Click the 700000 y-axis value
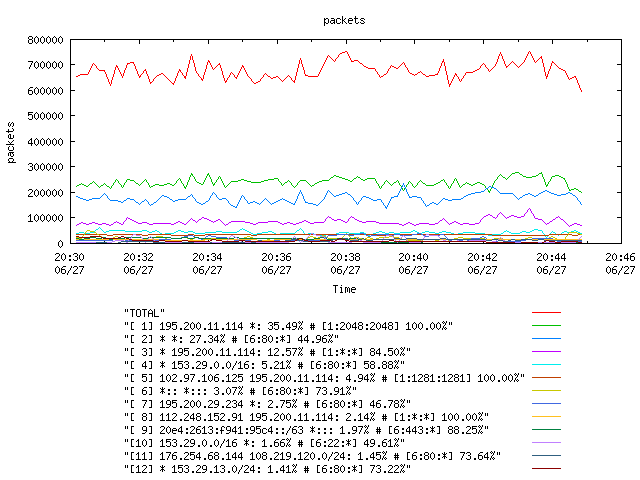The height and width of the screenshot is (480, 640). (45, 65)
